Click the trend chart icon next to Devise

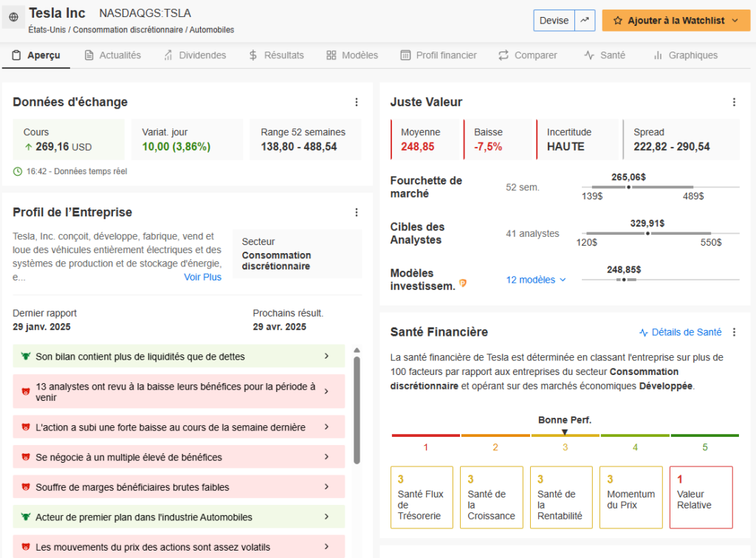(585, 21)
